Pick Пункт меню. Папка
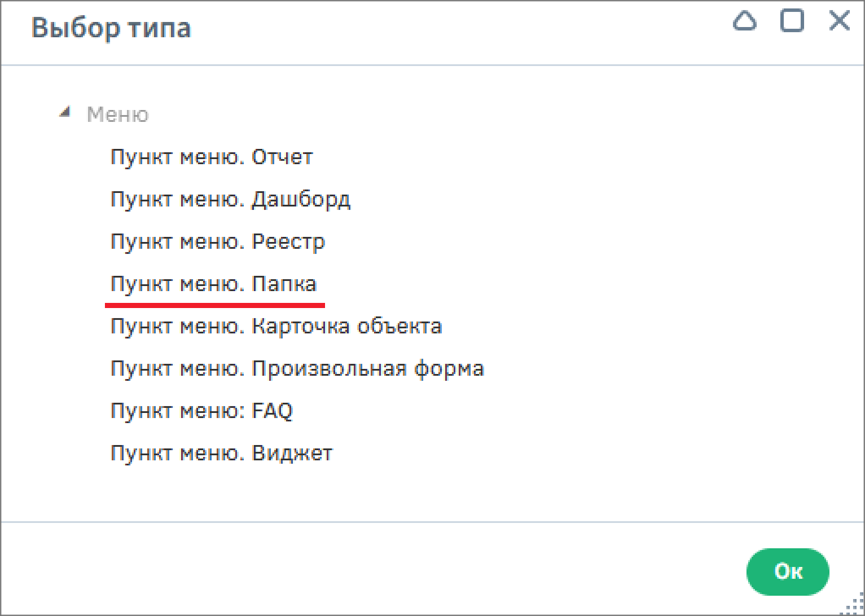The width and height of the screenshot is (865, 616). tap(213, 284)
